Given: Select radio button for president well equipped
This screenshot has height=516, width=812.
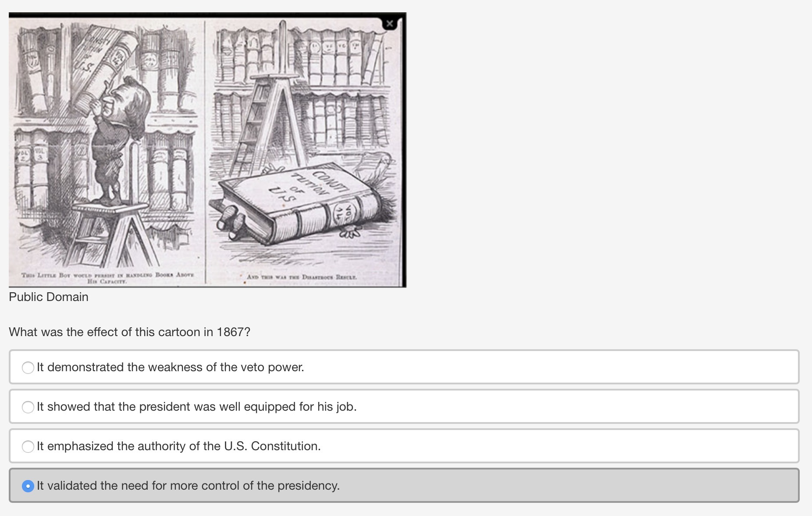Looking at the screenshot, I should tap(28, 407).
